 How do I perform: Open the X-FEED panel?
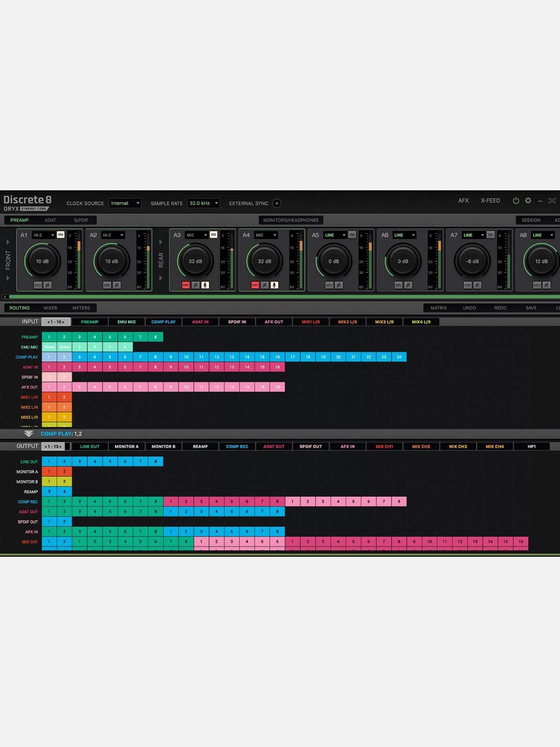tap(490, 201)
